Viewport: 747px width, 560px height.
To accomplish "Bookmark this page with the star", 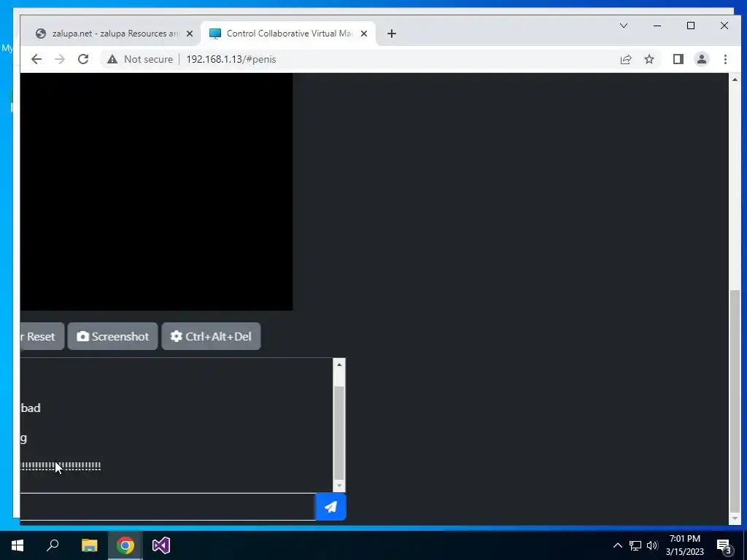I will tap(649, 59).
